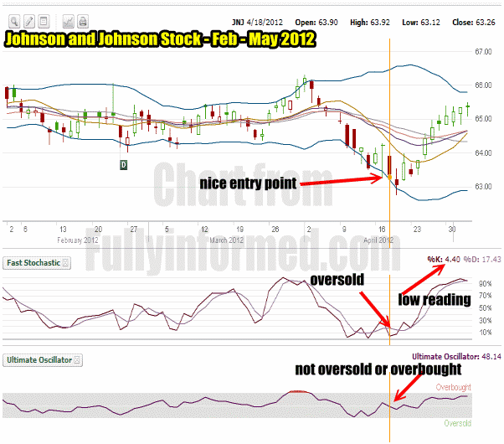Click the Ultimate Oscillator panel label
This screenshot has height=444, width=504.
pos(39,360)
